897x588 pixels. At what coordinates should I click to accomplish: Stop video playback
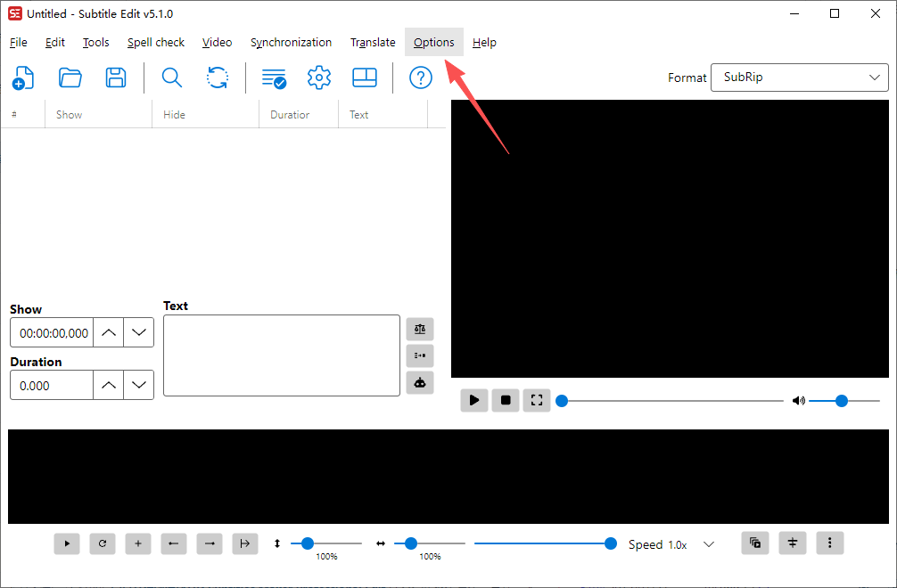pos(506,400)
